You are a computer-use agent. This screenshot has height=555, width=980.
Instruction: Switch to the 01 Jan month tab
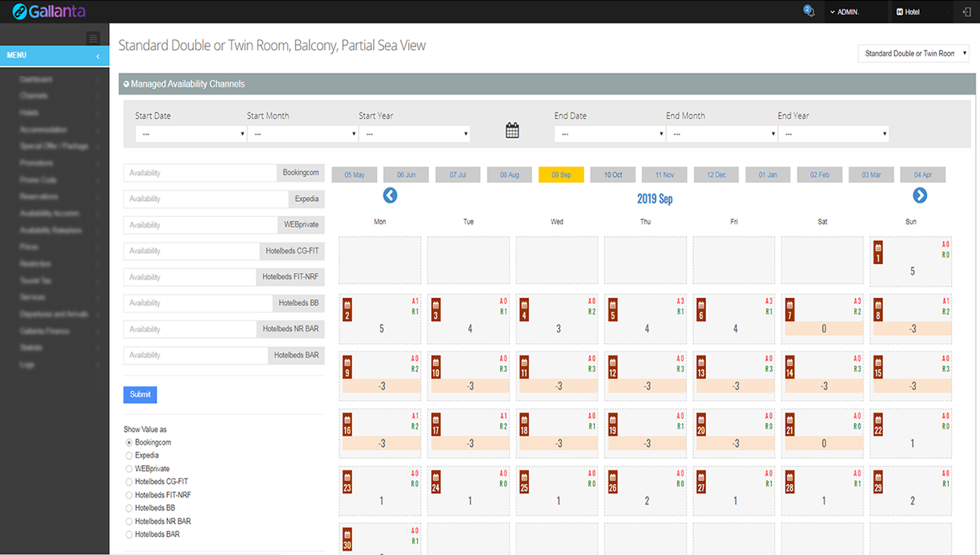pyautogui.click(x=767, y=175)
